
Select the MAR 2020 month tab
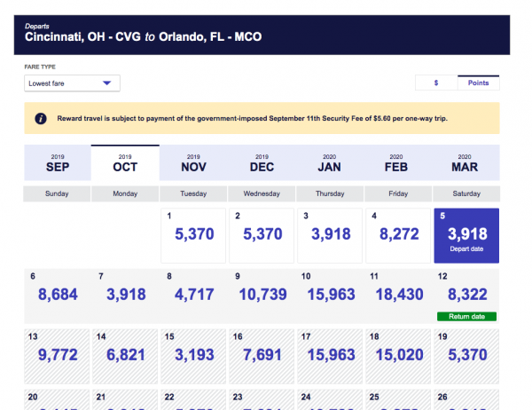click(x=466, y=162)
